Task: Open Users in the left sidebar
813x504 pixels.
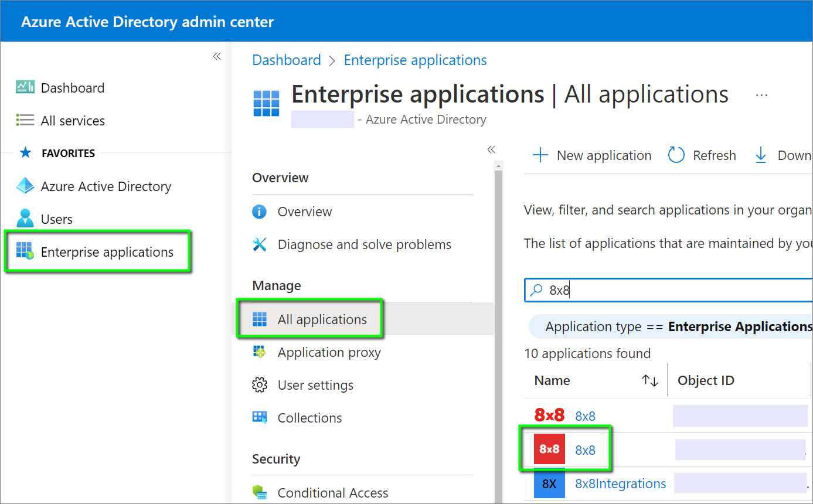Action: click(x=57, y=219)
